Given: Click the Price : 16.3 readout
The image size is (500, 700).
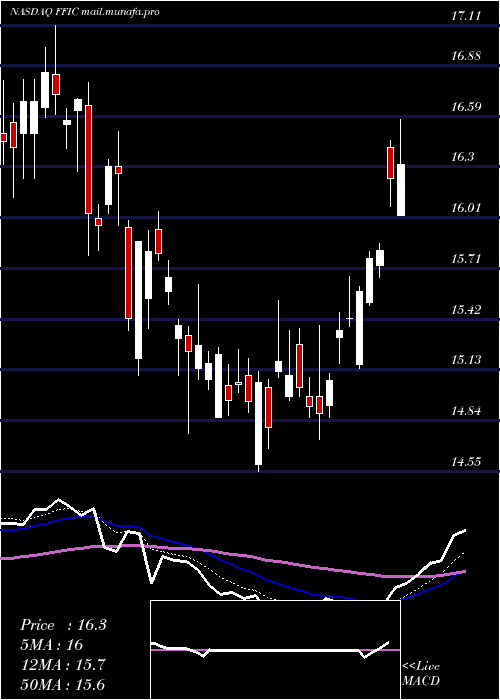Looking at the screenshot, I should (63, 625).
